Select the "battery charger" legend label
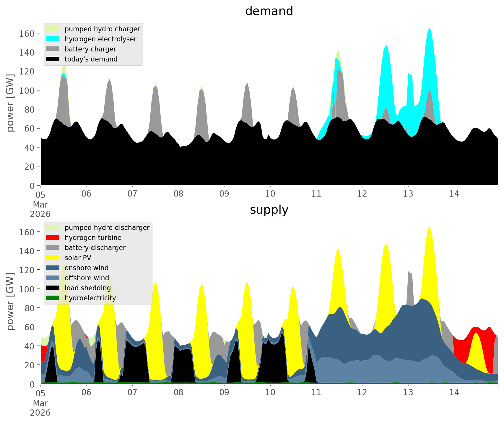504x423 pixels. tap(90, 49)
